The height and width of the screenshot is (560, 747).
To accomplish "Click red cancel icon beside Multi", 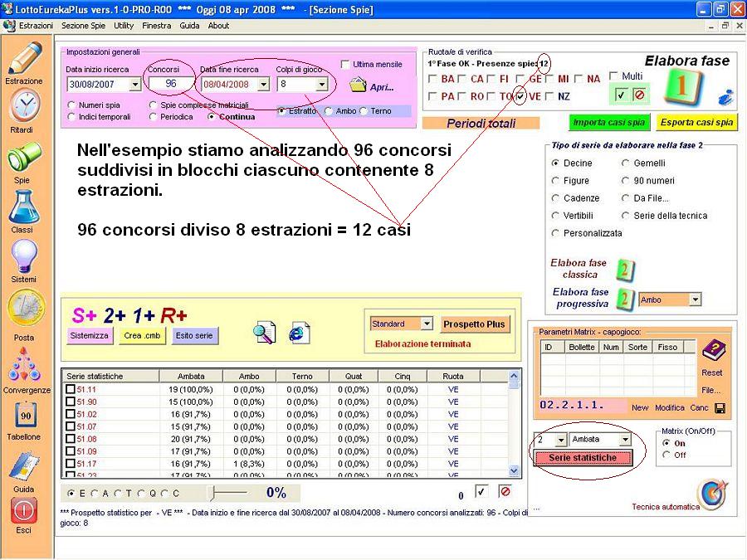I will tap(640, 95).
